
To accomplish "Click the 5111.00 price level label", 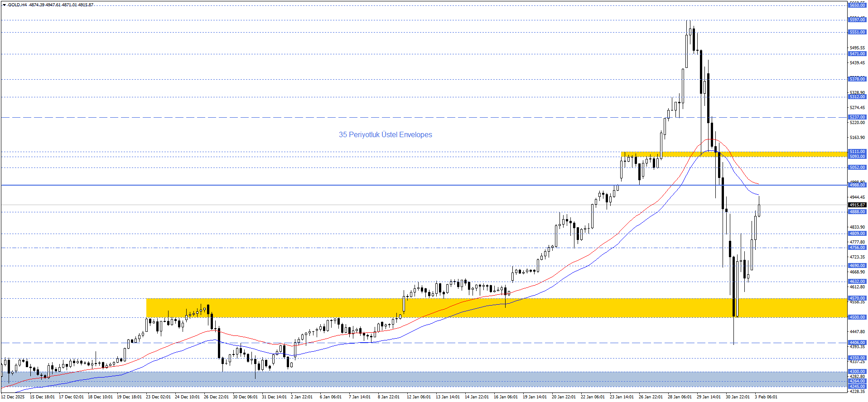I will coord(857,152).
